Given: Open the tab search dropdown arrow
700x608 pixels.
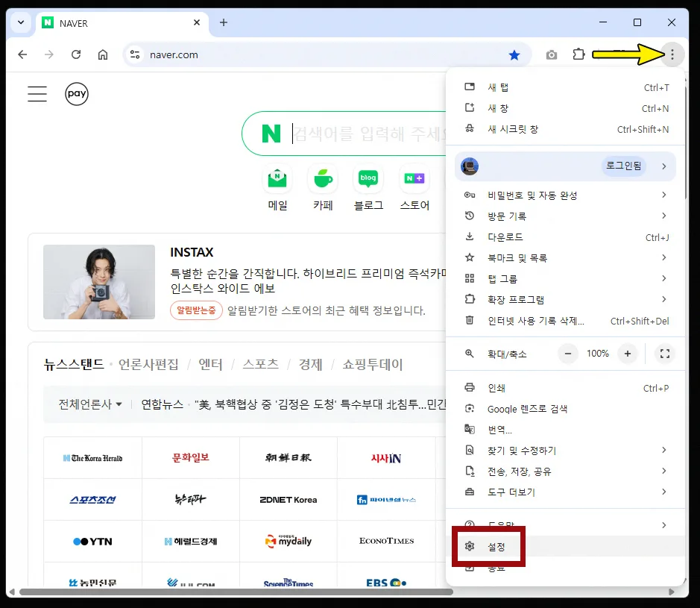Looking at the screenshot, I should pos(21,22).
